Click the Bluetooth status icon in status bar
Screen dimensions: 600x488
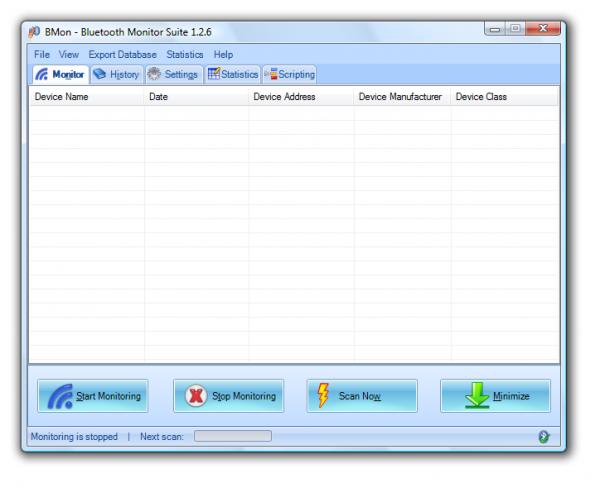pyautogui.click(x=544, y=437)
